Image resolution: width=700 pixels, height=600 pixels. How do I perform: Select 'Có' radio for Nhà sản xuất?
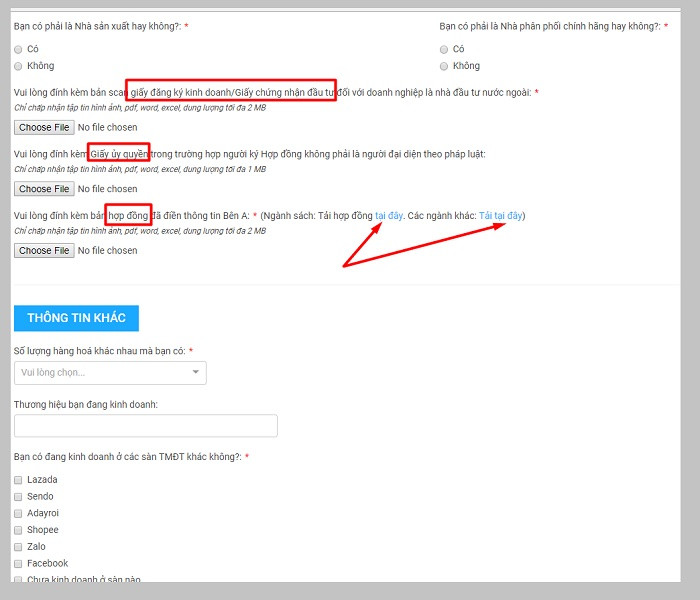[19, 48]
